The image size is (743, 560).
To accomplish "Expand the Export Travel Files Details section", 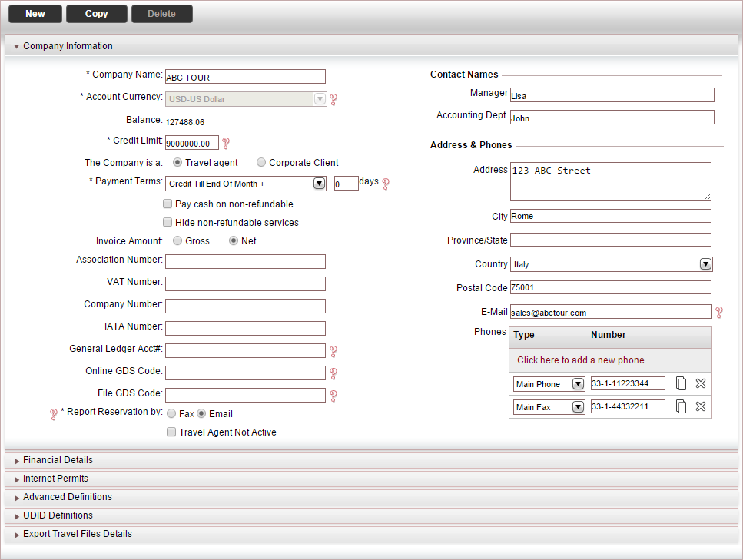I will (17, 535).
